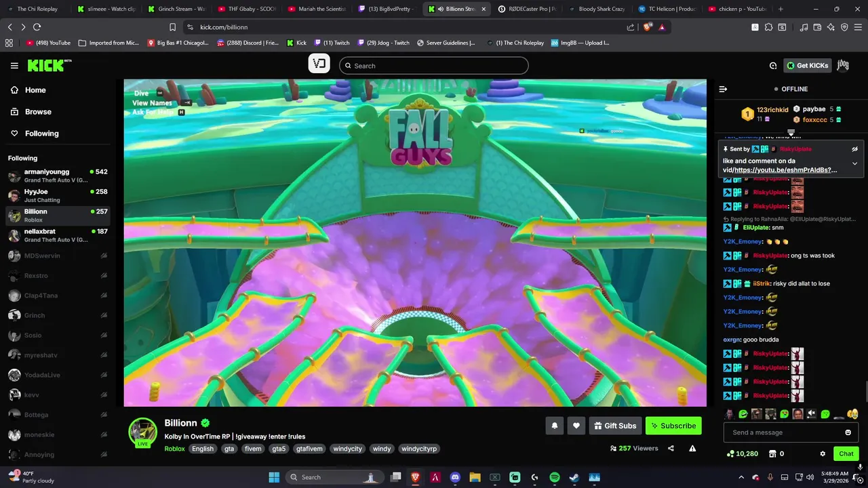
Task: Expand the pinned message chevron
Action: pos(854,163)
